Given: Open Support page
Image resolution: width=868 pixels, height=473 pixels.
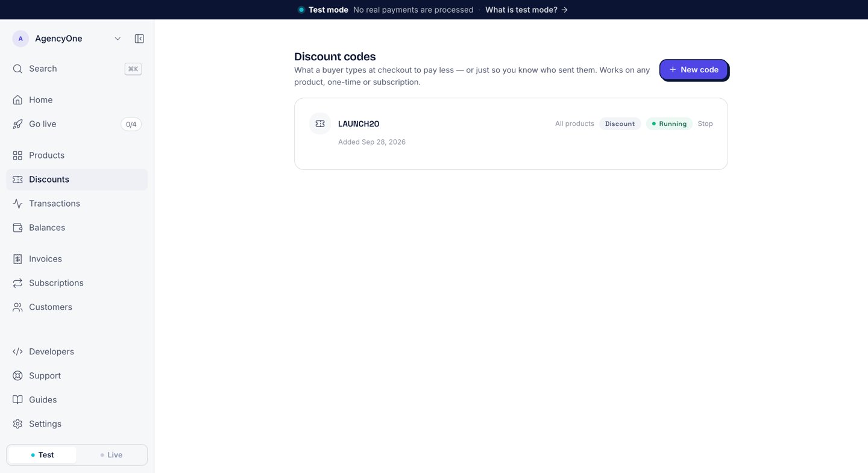Looking at the screenshot, I should click(77, 376).
